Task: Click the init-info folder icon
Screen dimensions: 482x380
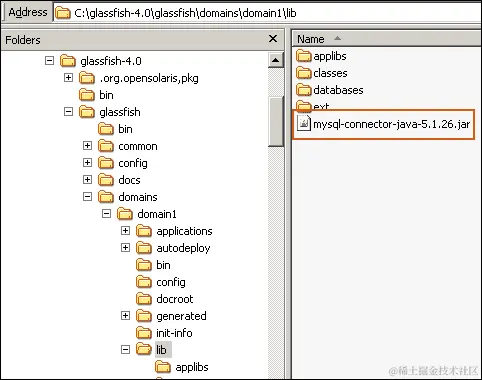Action: click(144, 333)
